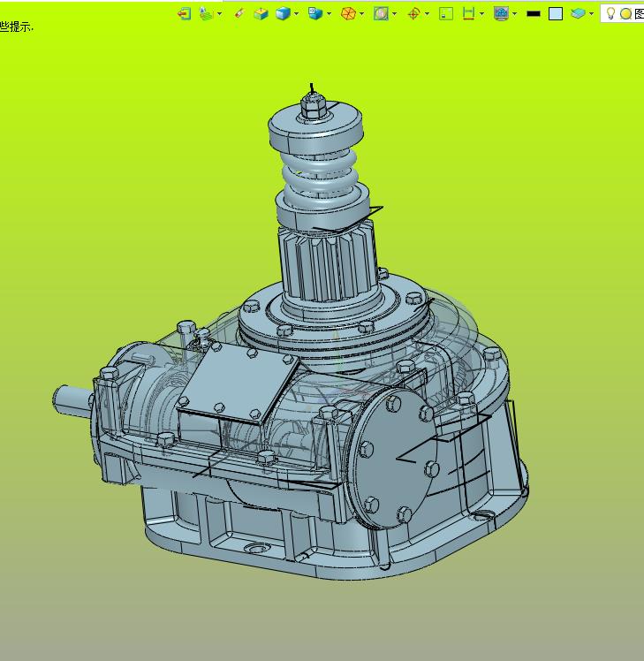Image resolution: width=644 pixels, height=661 pixels.
Task: Expand dropdown next to saved view cube
Action: [x=330, y=14]
